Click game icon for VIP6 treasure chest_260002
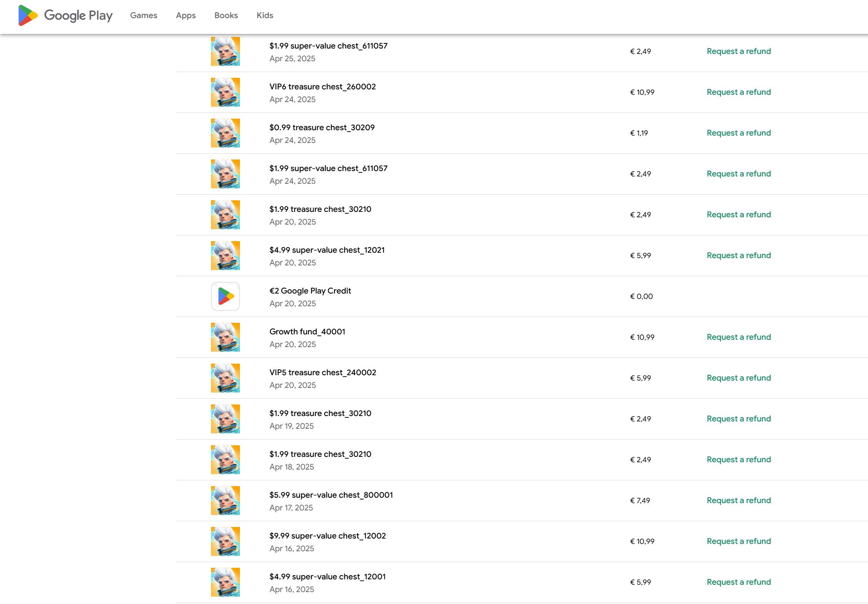 (x=225, y=92)
